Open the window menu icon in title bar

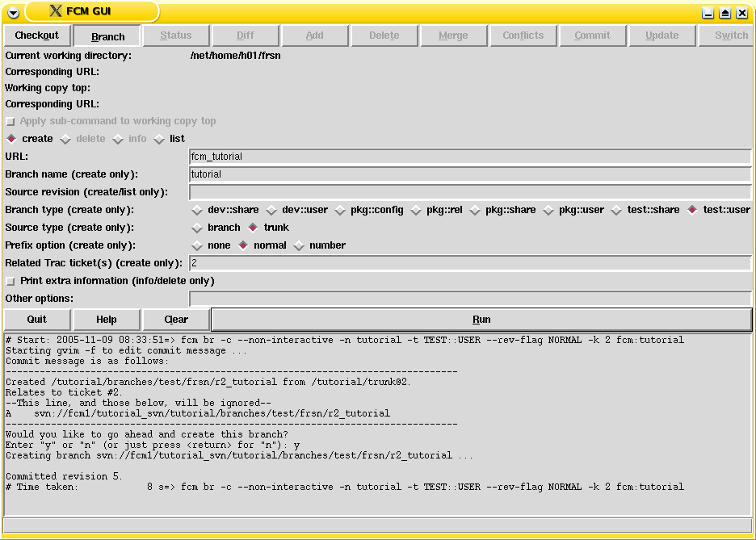coord(13,12)
